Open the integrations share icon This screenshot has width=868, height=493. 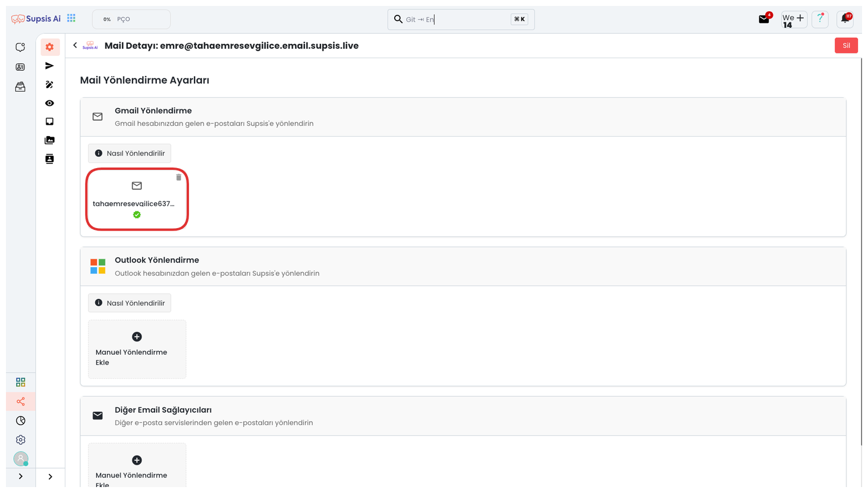pos(21,402)
